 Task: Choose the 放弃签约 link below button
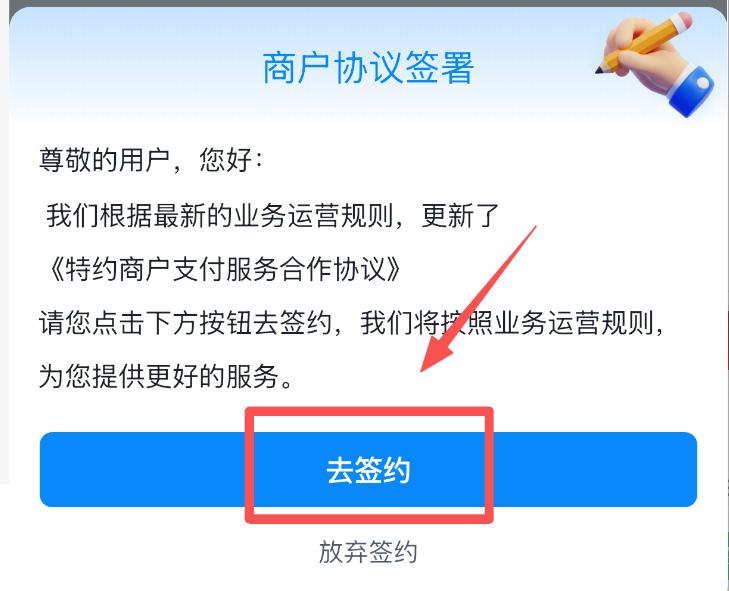[368, 552]
